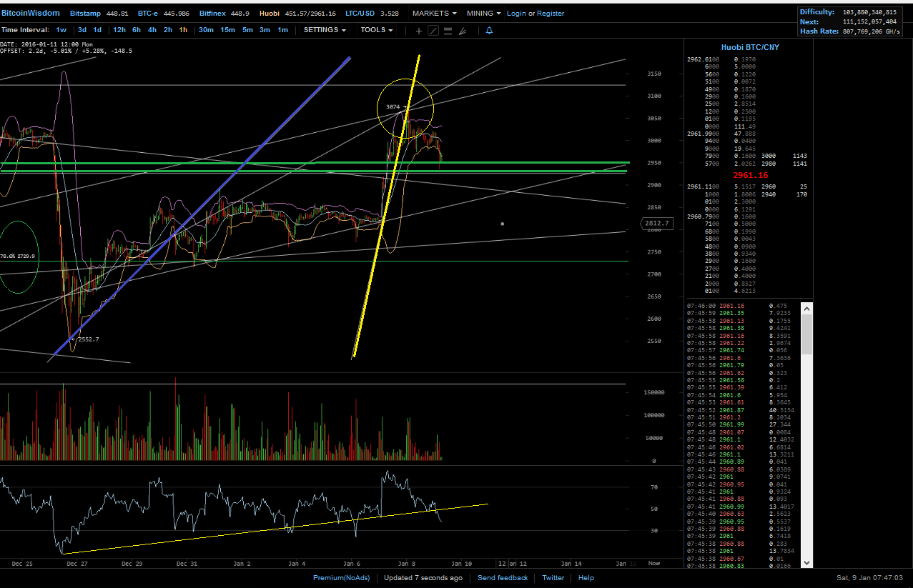This screenshot has height=588, width=913.
Task: Open price alert bell
Action: click(x=489, y=30)
